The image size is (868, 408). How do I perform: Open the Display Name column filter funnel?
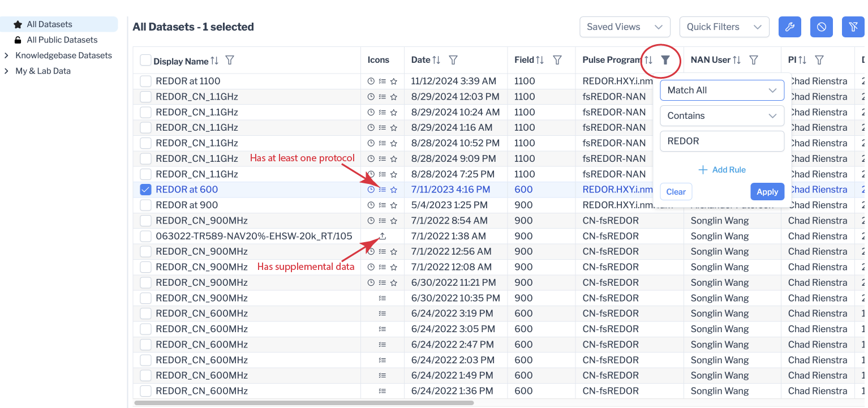point(230,60)
